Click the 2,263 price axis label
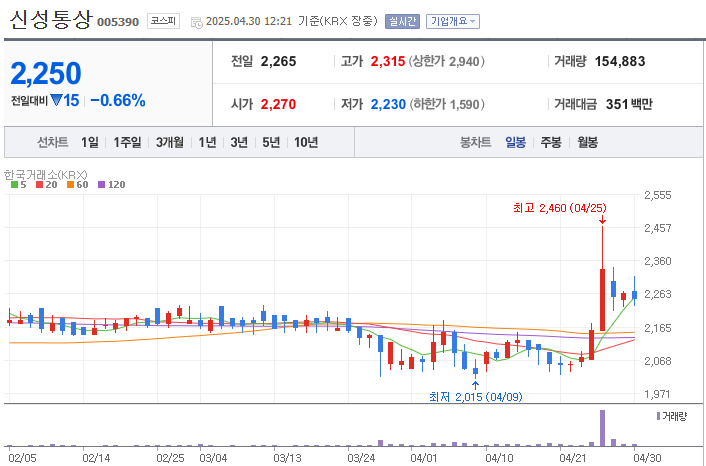The height and width of the screenshot is (466, 706). tap(657, 294)
